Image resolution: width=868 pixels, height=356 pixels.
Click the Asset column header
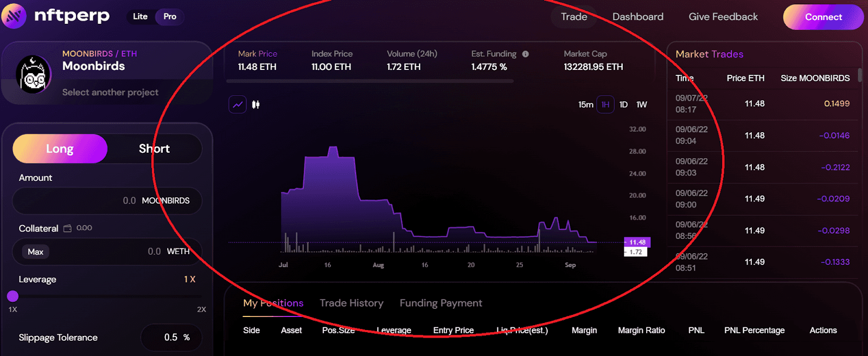click(x=291, y=330)
